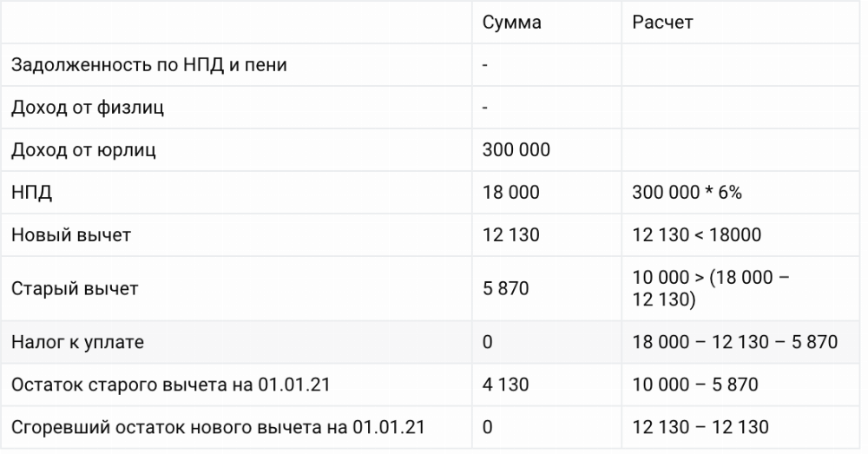Click Сгоревший остаток нового вычета row label

(218, 427)
